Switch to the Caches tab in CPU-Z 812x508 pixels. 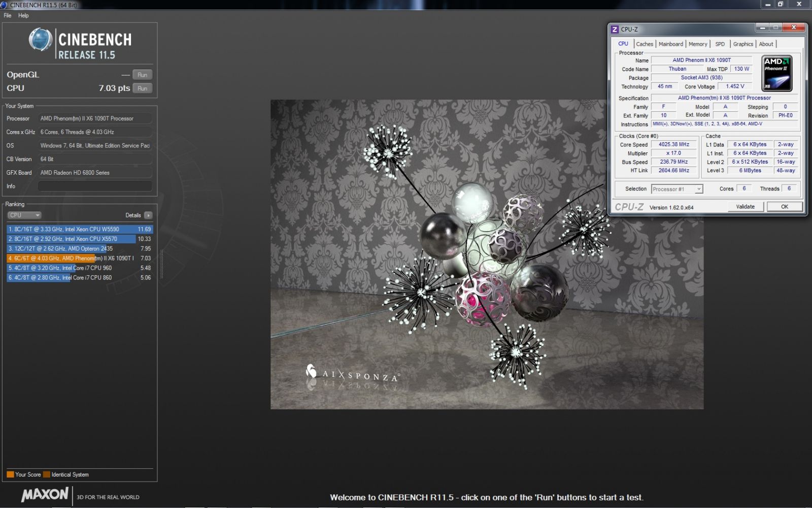(645, 44)
